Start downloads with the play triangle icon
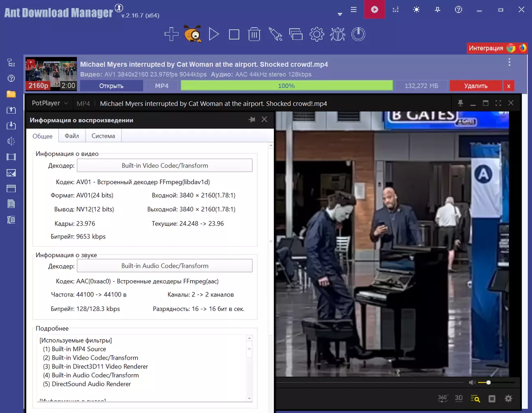The height and width of the screenshot is (413, 532). (214, 34)
